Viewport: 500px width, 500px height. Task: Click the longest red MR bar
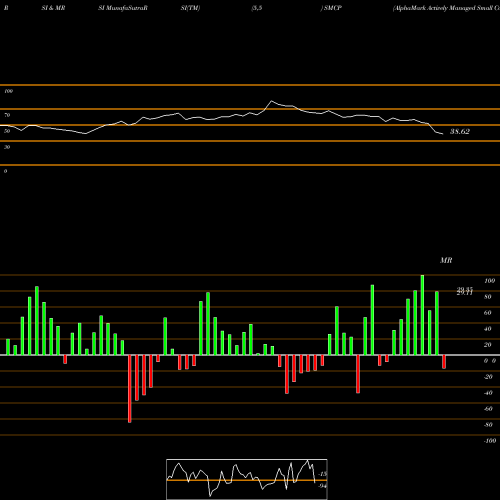point(130,389)
